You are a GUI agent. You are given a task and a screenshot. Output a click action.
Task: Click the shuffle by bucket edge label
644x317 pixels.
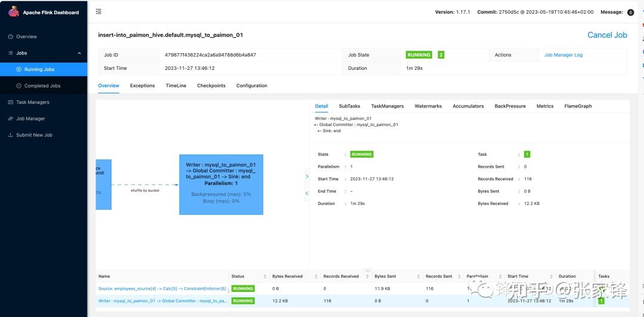click(145, 191)
